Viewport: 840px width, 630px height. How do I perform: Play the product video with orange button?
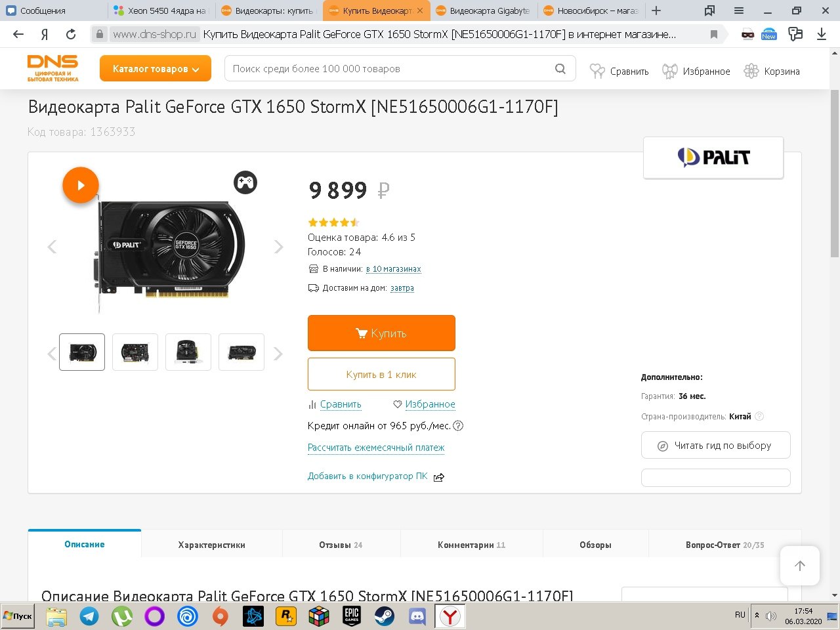(81, 185)
